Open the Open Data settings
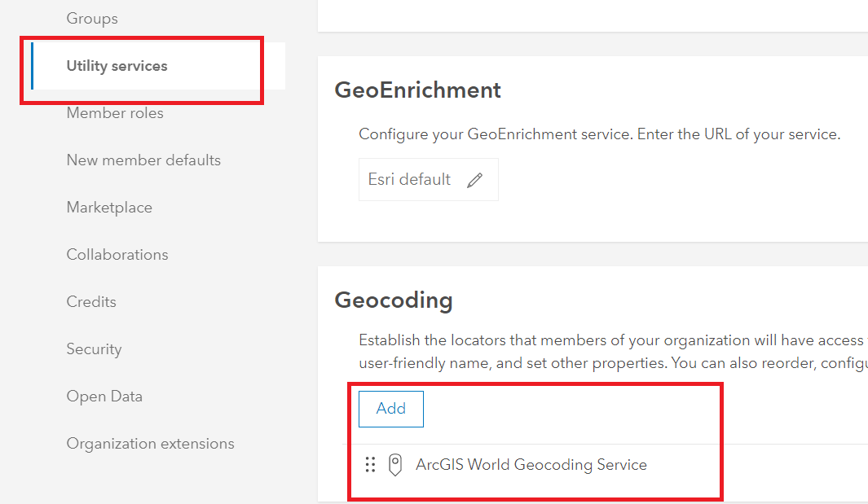Image resolution: width=868 pixels, height=504 pixels. point(104,397)
